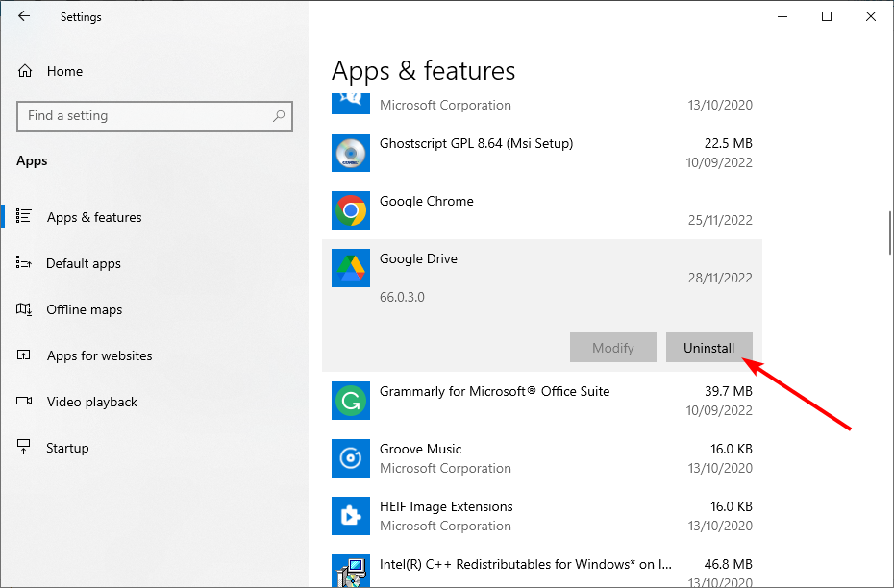Click the Ghostscript GPL app icon
Screen dimensions: 894x588
click(351, 153)
